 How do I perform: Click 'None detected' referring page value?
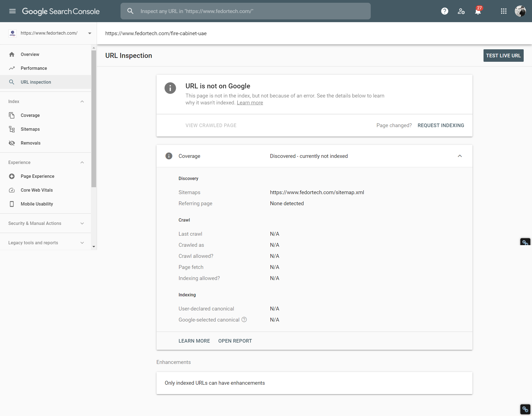(287, 203)
